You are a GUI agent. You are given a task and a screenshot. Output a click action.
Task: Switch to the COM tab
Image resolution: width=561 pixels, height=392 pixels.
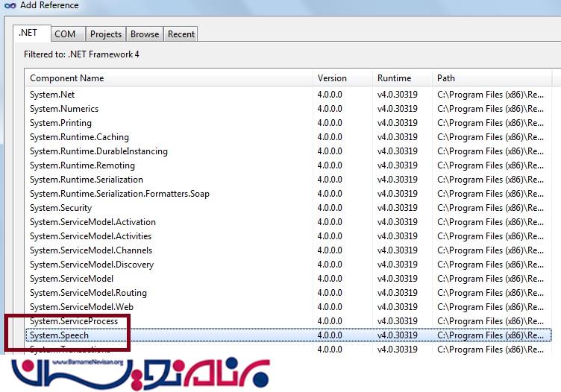(x=65, y=34)
